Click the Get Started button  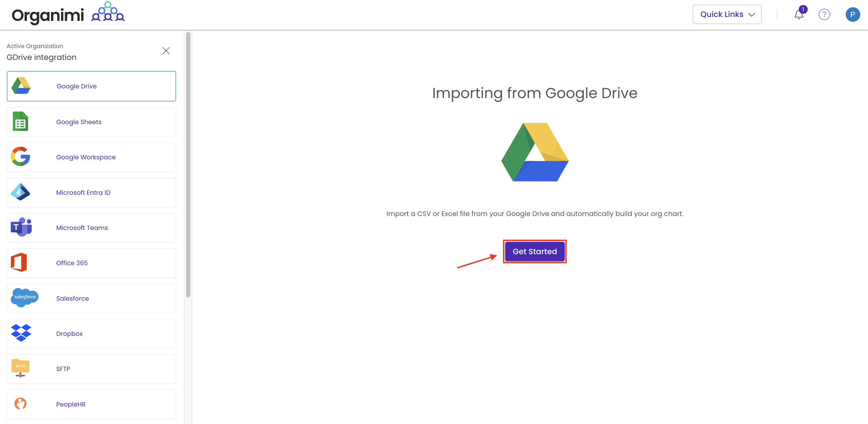pyautogui.click(x=535, y=251)
